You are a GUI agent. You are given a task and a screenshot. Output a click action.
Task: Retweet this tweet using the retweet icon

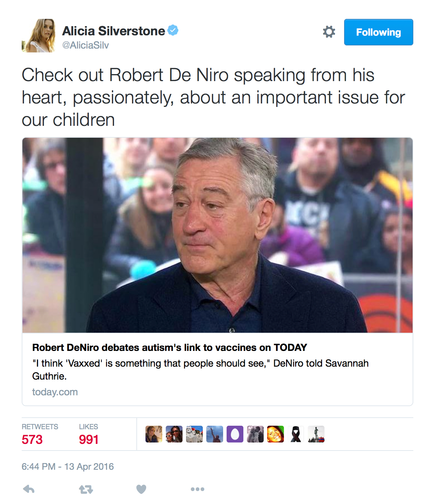point(86,489)
